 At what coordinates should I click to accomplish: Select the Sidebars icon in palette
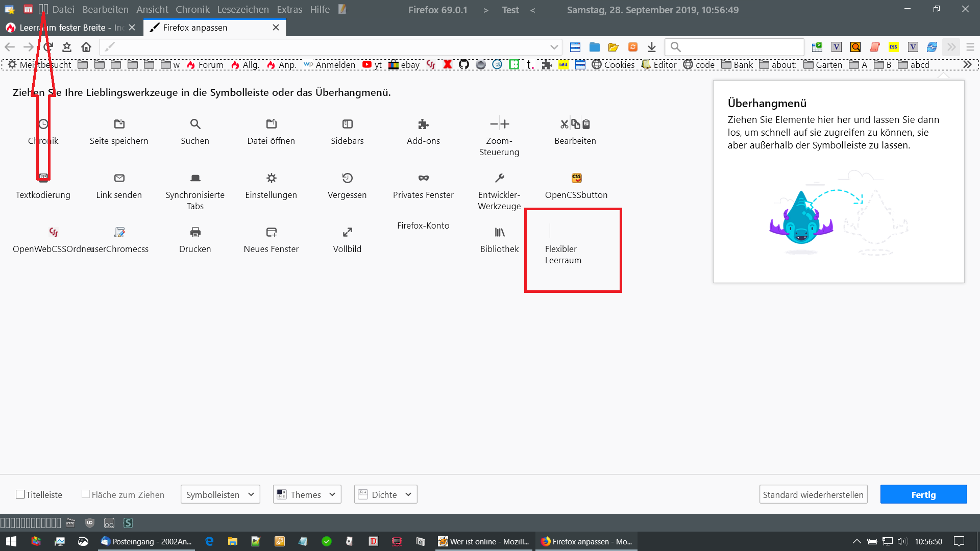pos(347,124)
